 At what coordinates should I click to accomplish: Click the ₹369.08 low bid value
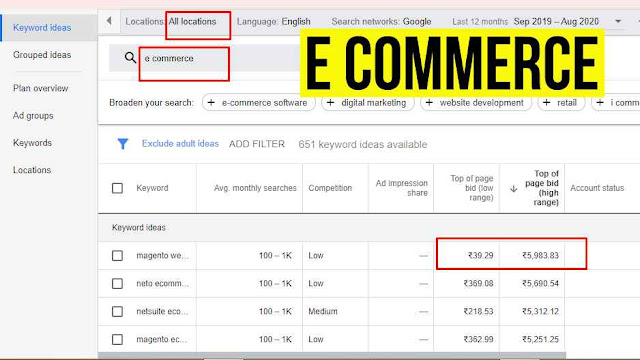478,283
